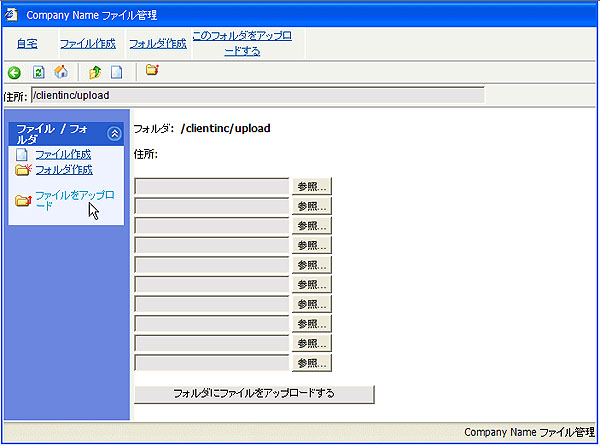This screenshot has height=446, width=600.
Task: Click the Company Name ファイル管理 status bar text
Action: tap(529, 432)
